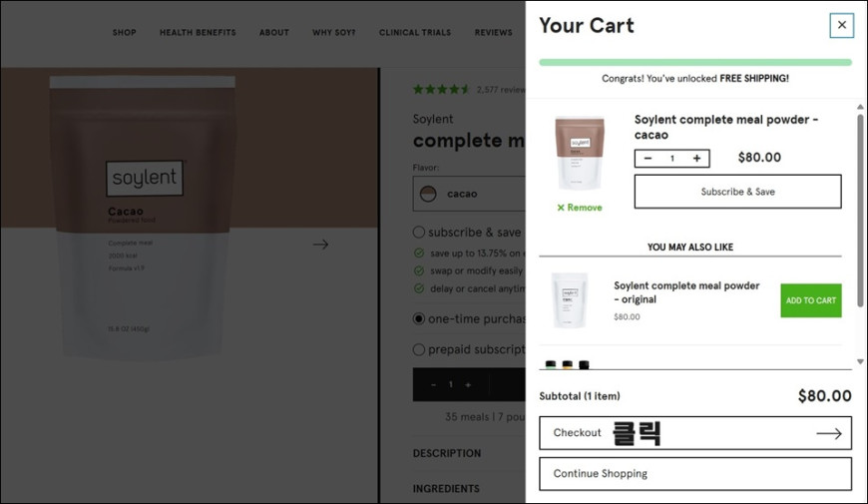Click the cart quantity field showing 1

[x=672, y=159]
